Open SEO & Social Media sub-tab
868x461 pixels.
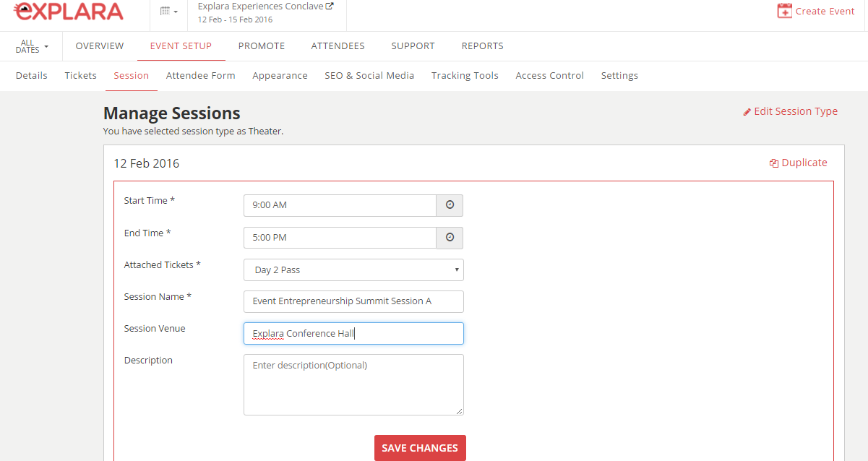tap(369, 76)
